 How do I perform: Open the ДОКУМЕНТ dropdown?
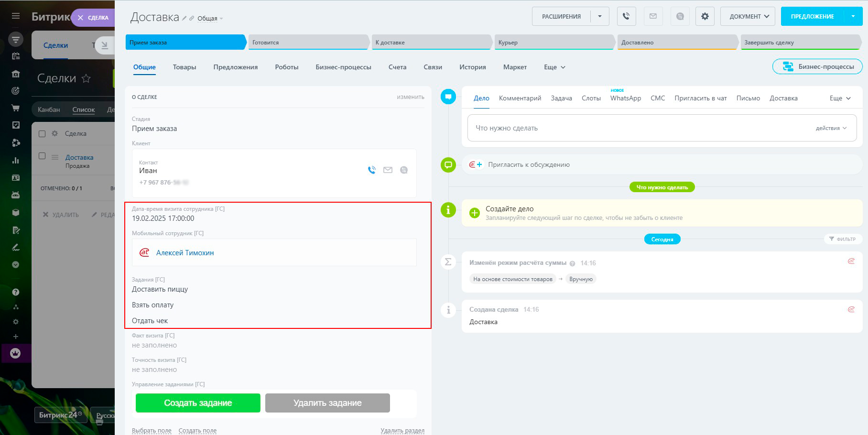[x=748, y=16]
